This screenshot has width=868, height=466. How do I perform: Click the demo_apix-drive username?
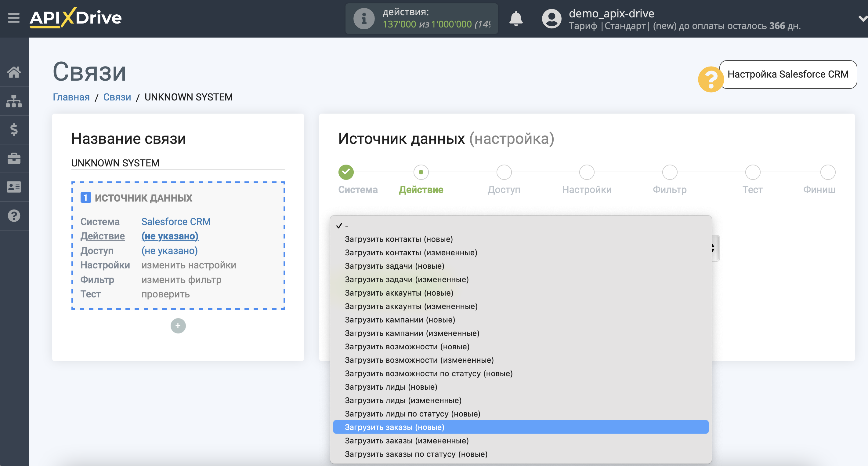611,13
